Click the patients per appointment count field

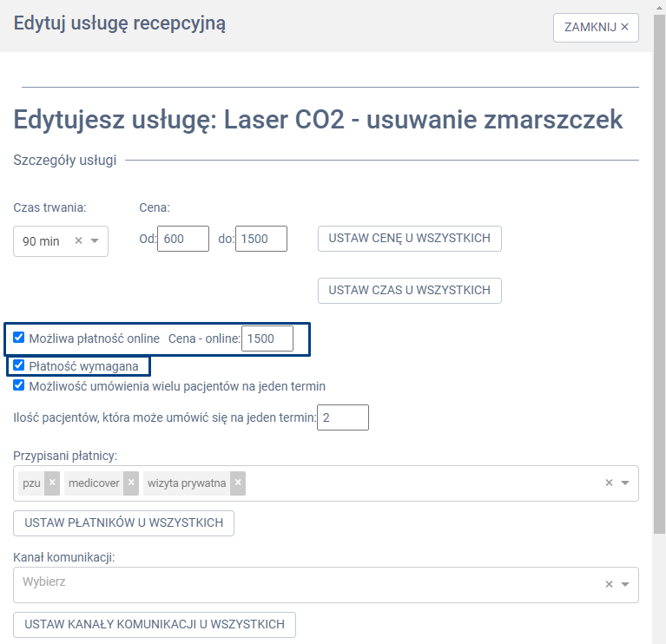(343, 418)
